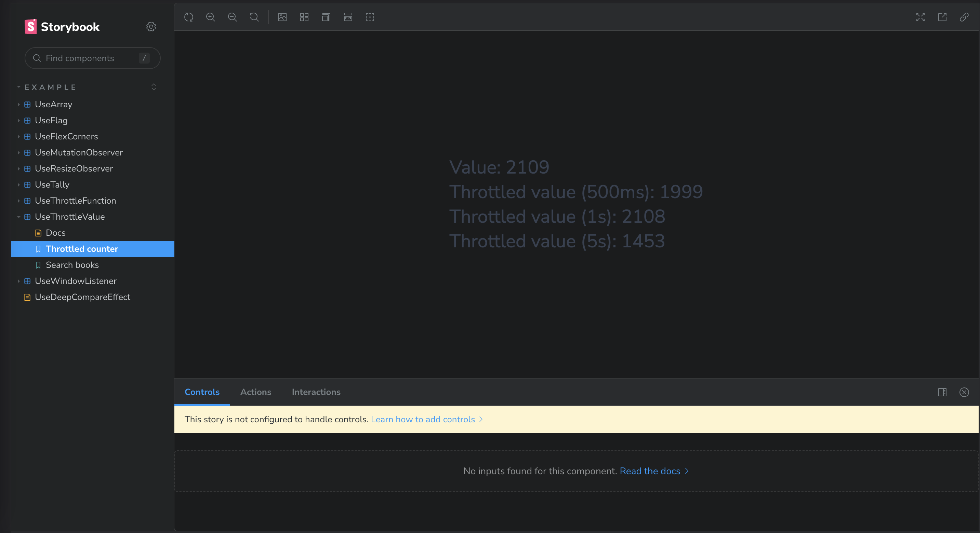Image resolution: width=980 pixels, height=533 pixels.
Task: Apply a viewport size to the preview
Action: [x=326, y=17]
